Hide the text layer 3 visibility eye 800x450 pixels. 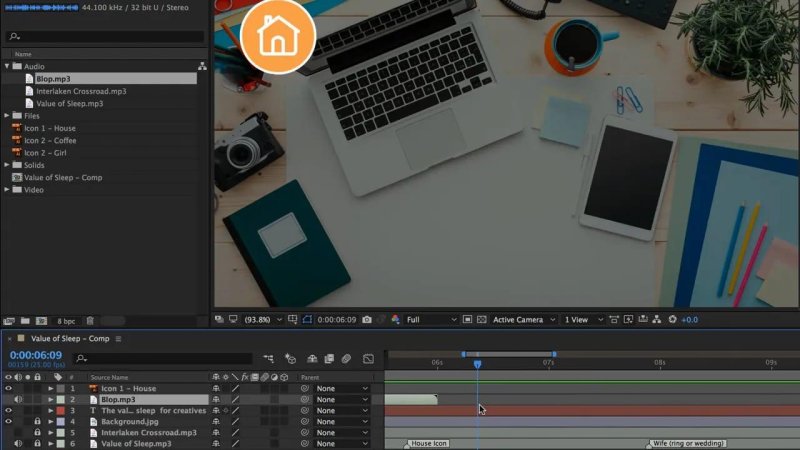tap(8, 410)
